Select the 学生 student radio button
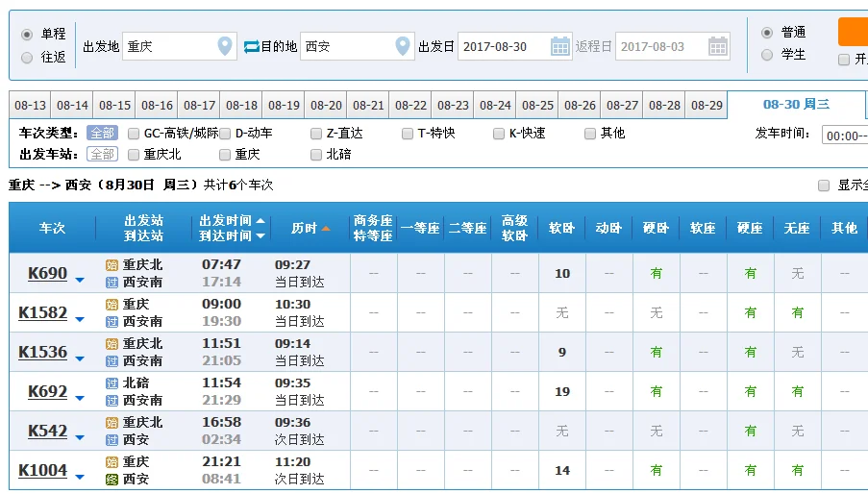Screen dimensions: 868x494 [x=767, y=55]
